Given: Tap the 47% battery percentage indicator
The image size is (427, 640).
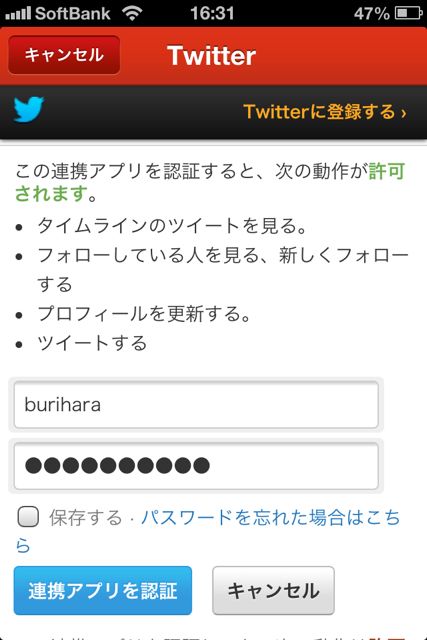Looking at the screenshot, I should click(372, 13).
